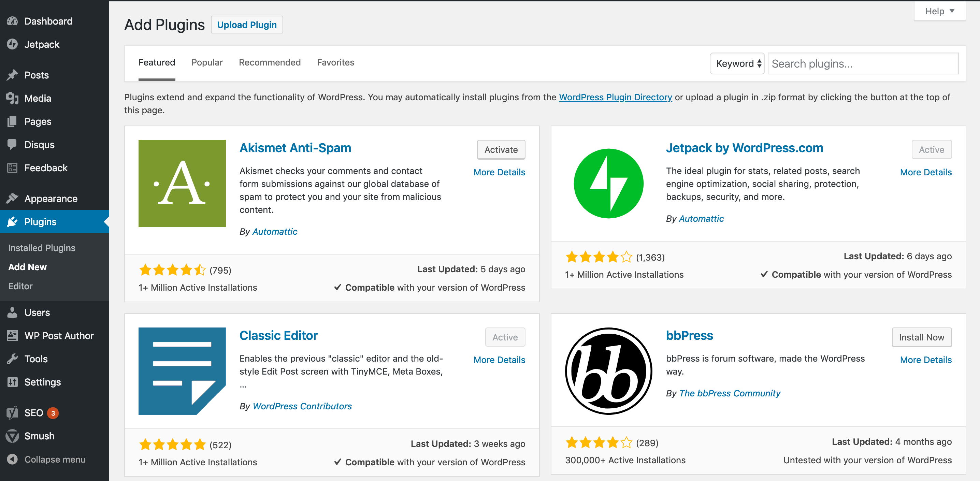Click the bbPress star rating (289)
Screen dimensions: 980x481
click(599, 442)
